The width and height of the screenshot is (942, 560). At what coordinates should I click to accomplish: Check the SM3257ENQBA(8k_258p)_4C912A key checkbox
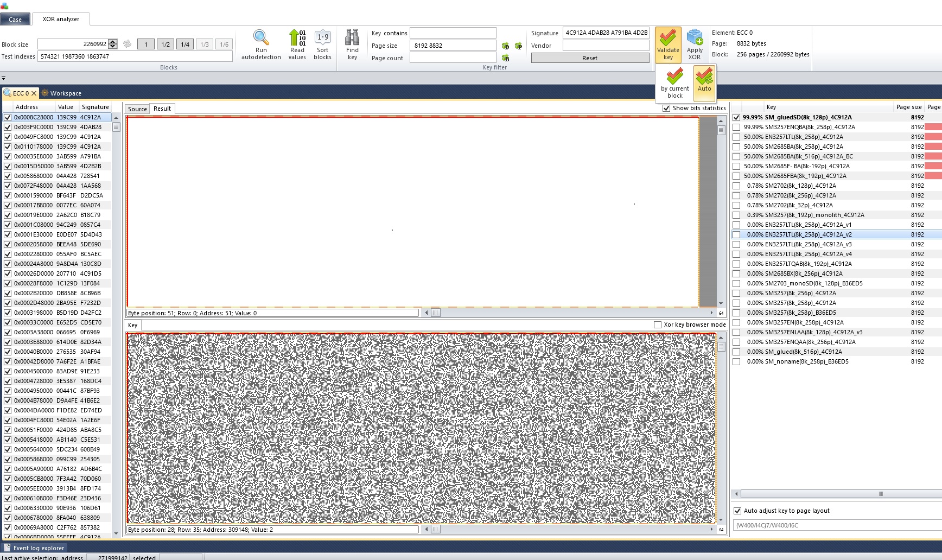click(x=736, y=127)
